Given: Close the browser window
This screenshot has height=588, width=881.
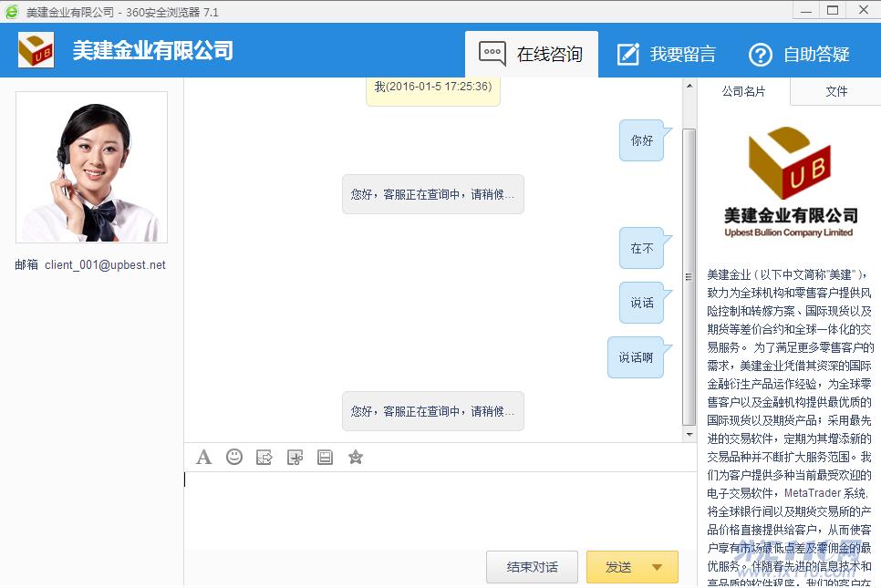Looking at the screenshot, I should (x=865, y=10).
